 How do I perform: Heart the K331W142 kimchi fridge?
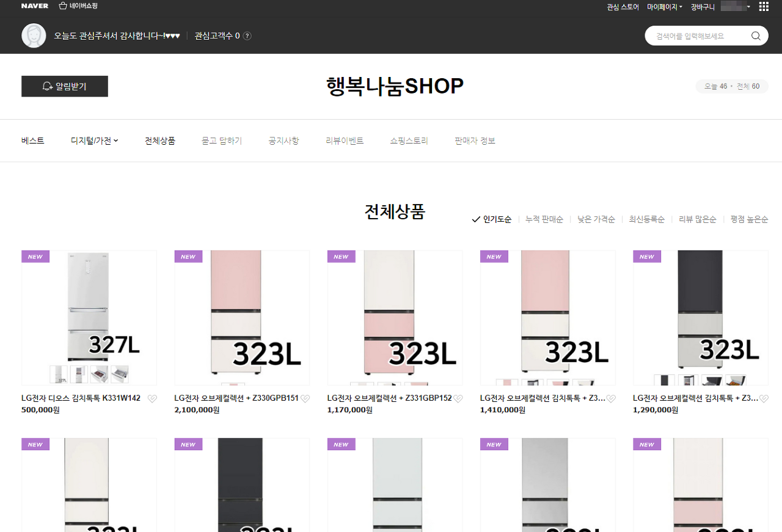click(152, 399)
